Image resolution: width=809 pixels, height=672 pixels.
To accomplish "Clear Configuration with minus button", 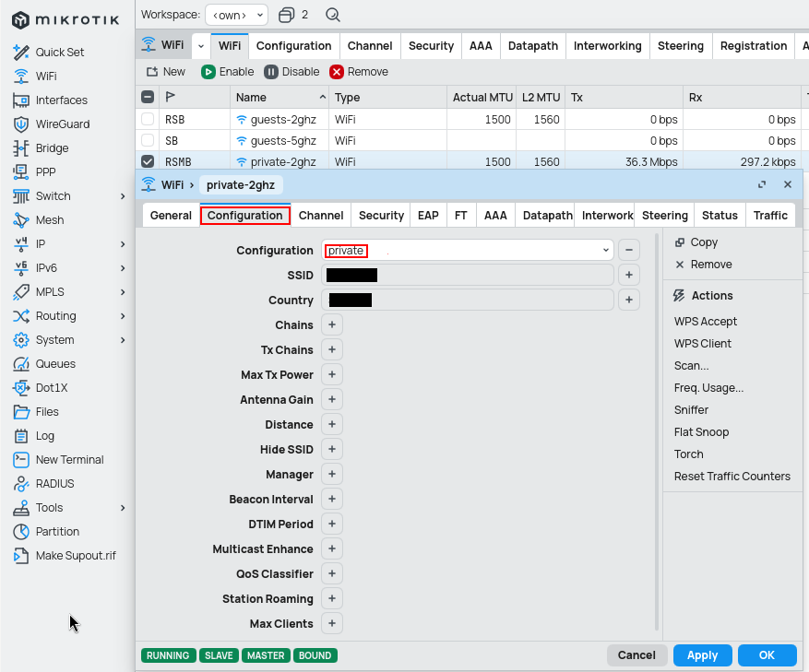I will [629, 250].
